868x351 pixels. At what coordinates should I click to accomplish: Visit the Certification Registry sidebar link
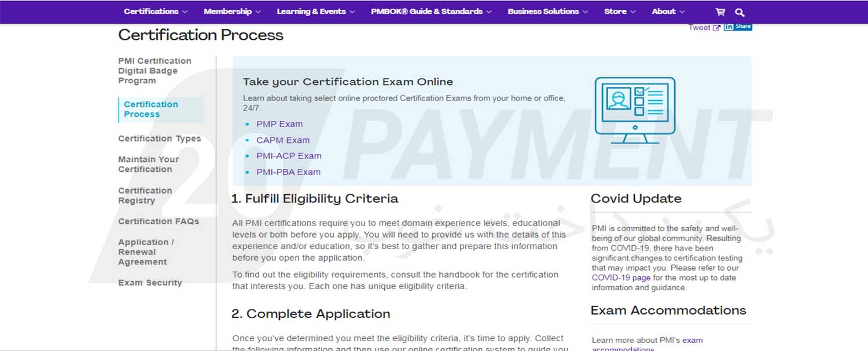pos(145,195)
